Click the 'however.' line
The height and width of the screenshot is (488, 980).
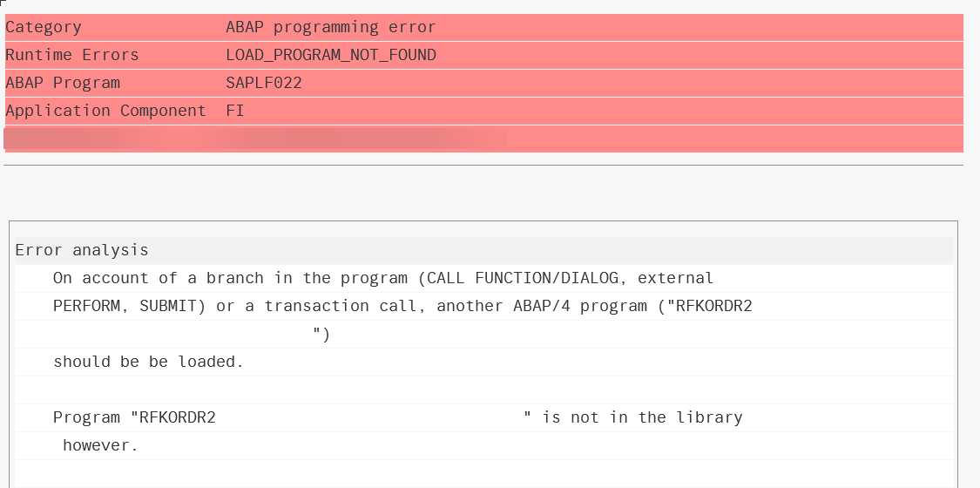(x=100, y=446)
